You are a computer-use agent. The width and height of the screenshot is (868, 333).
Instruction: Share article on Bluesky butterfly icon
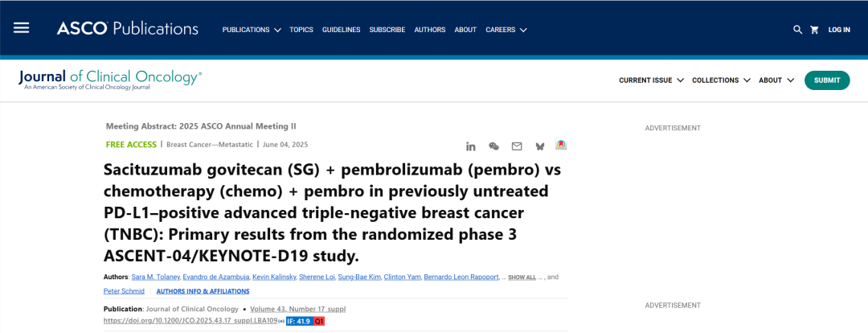(x=539, y=146)
